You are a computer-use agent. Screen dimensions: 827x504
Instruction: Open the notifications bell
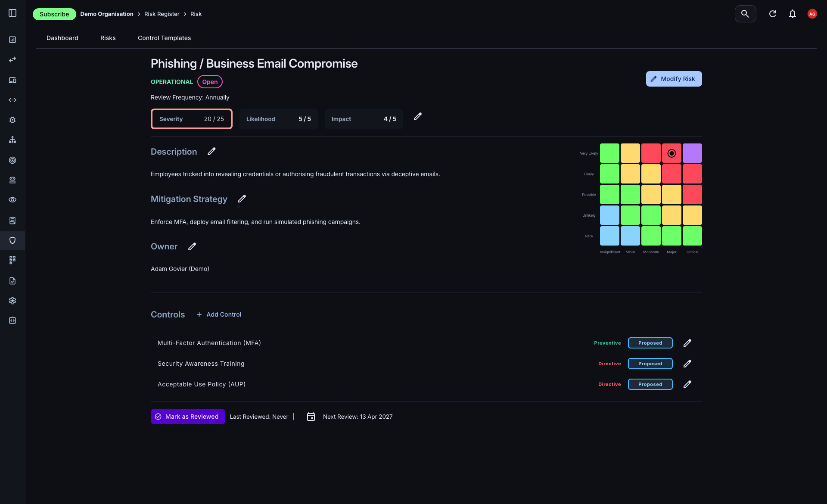tap(793, 14)
